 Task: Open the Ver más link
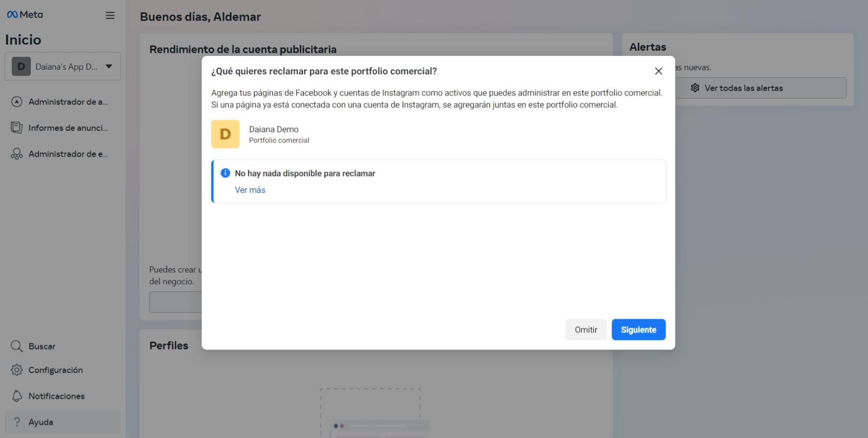click(x=250, y=190)
